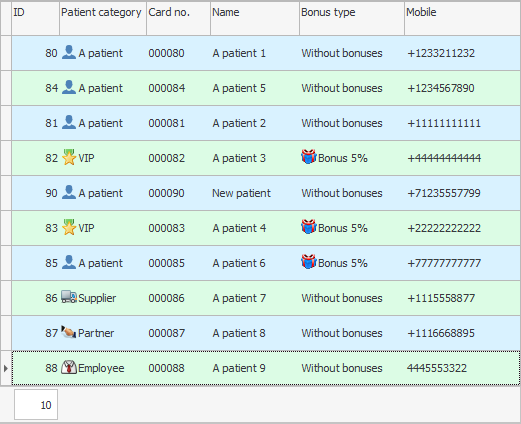This screenshot has width=521, height=424.
Task: Select card number 000086
Action: [166, 298]
